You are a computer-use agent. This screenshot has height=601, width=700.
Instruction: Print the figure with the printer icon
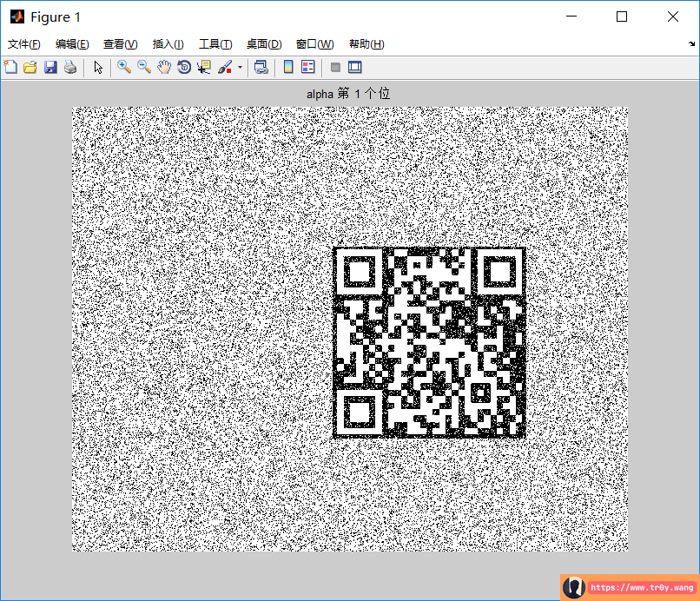coord(70,67)
